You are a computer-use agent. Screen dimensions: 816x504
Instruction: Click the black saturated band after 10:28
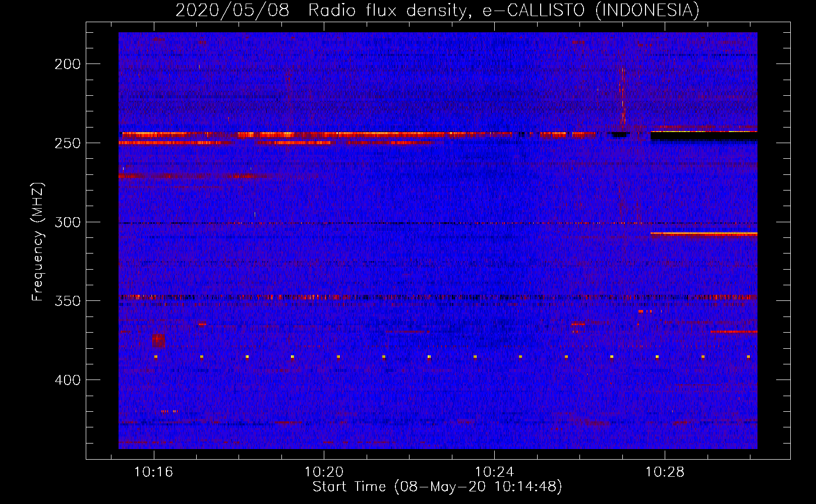(x=704, y=136)
